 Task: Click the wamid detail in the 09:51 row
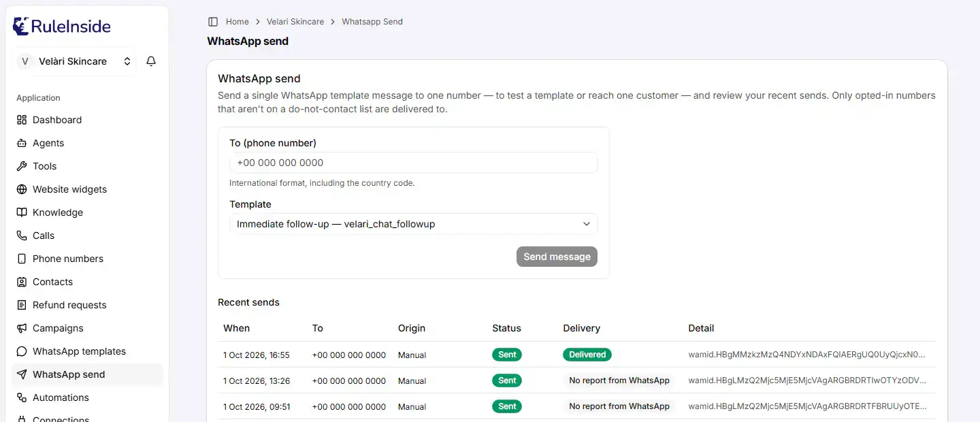[x=807, y=406]
